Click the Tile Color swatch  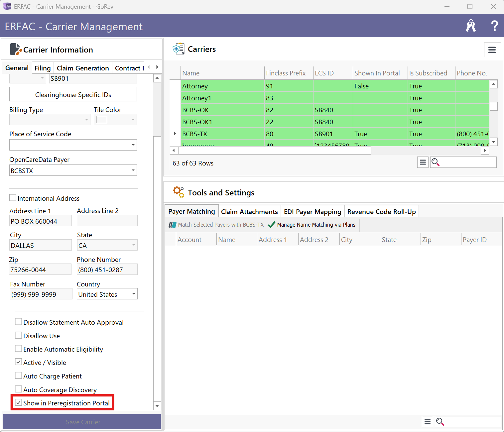coord(101,120)
